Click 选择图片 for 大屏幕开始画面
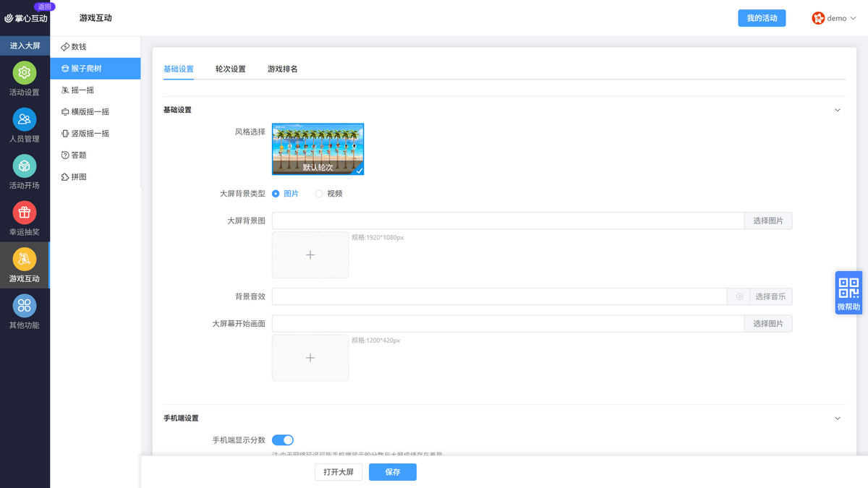The height and width of the screenshot is (488, 868). [x=768, y=323]
